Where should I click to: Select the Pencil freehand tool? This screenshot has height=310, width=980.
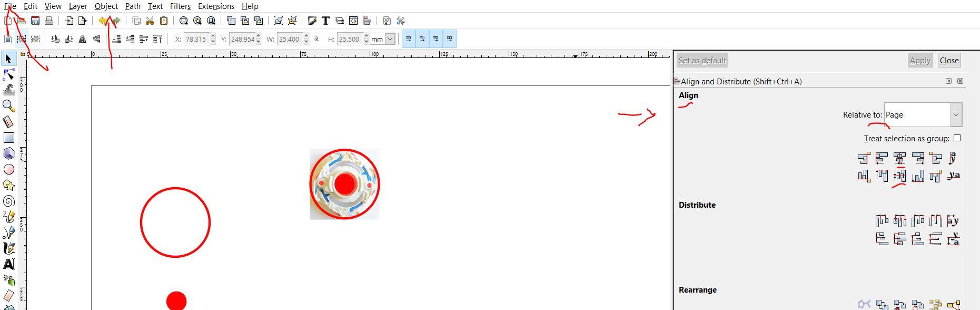[x=8, y=217]
